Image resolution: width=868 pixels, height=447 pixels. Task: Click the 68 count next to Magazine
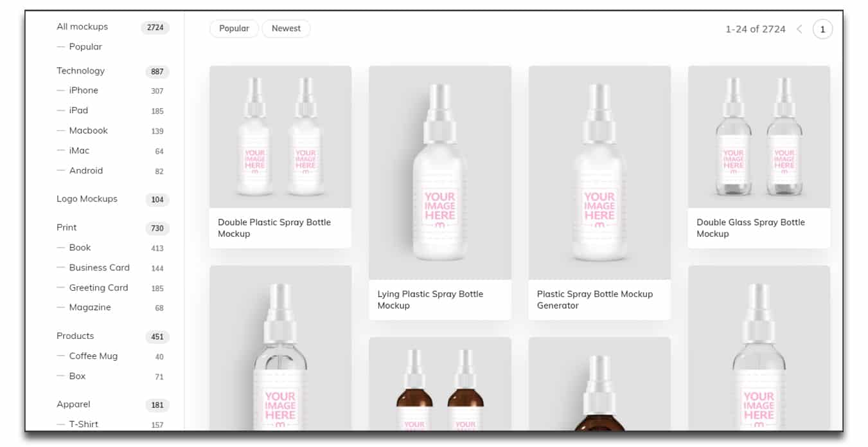159,308
